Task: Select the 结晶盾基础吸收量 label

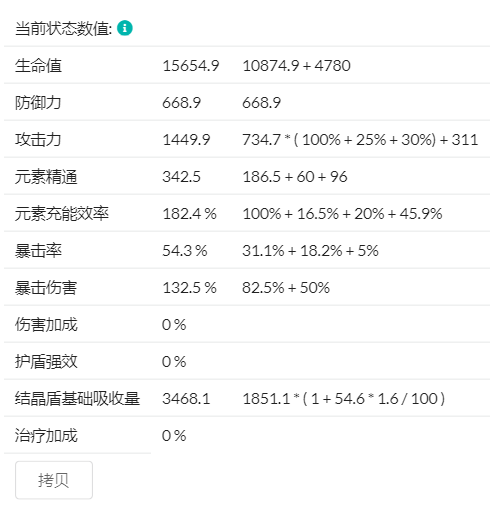Action: (77, 398)
